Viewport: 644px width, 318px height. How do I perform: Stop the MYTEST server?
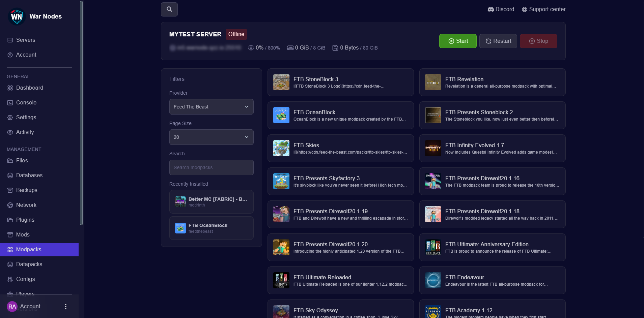[538, 41]
